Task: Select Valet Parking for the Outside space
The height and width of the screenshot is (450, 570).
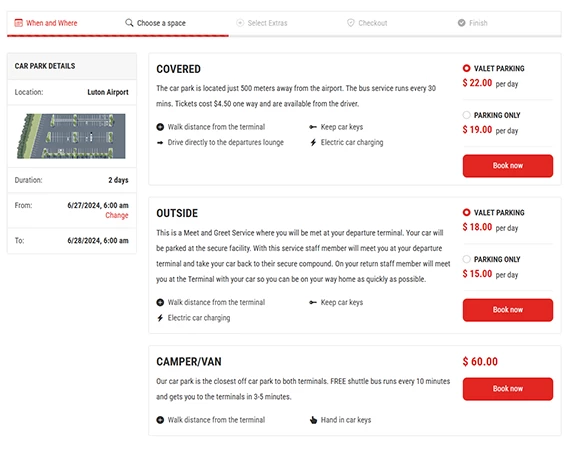Action: tap(466, 212)
